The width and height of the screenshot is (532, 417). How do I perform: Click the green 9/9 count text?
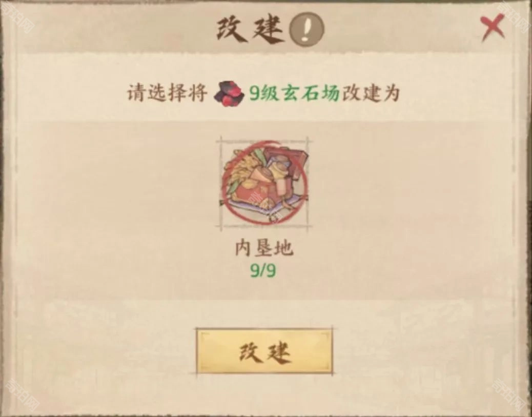point(263,271)
